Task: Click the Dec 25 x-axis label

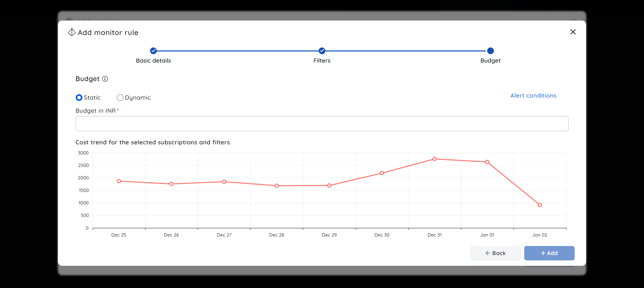Action: click(x=119, y=235)
